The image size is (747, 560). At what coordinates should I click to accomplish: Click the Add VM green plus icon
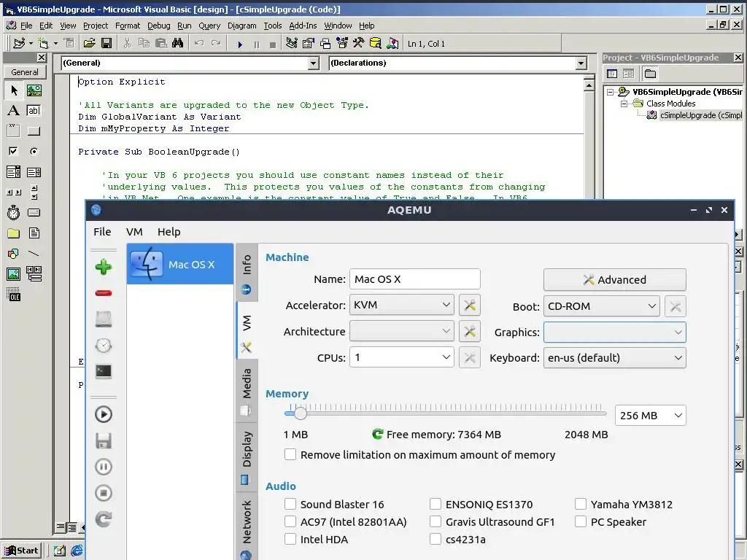click(x=104, y=267)
